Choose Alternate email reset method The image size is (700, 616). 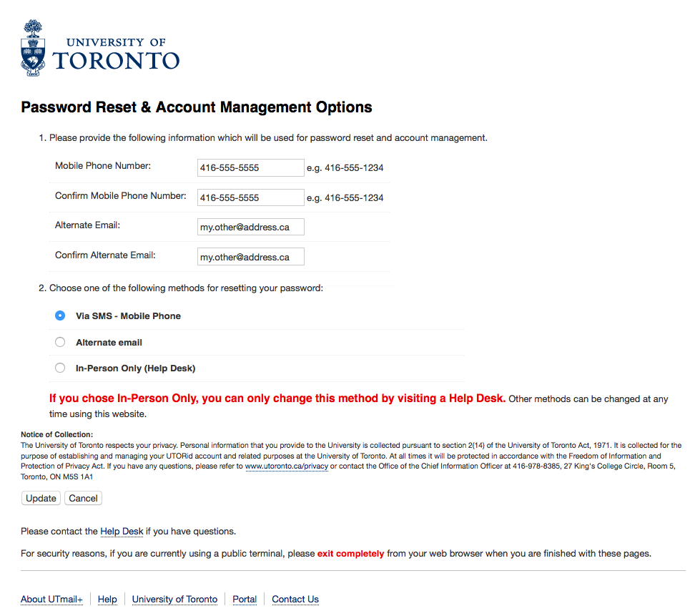click(x=60, y=342)
